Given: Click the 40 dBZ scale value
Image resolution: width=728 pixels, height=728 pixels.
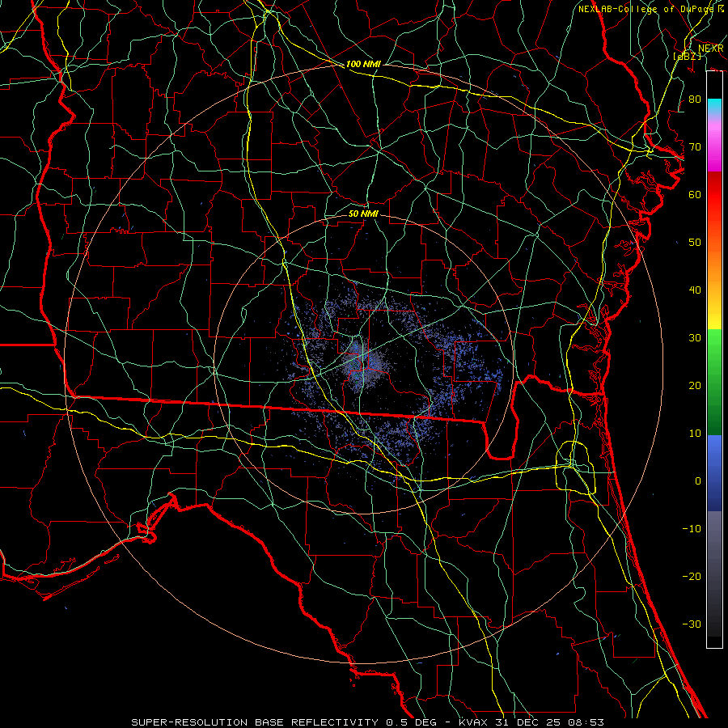Looking at the screenshot, I should [x=695, y=290].
